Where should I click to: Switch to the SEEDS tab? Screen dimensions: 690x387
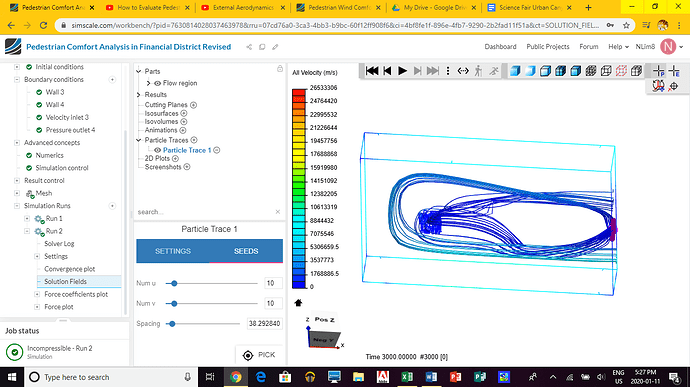[246, 251]
